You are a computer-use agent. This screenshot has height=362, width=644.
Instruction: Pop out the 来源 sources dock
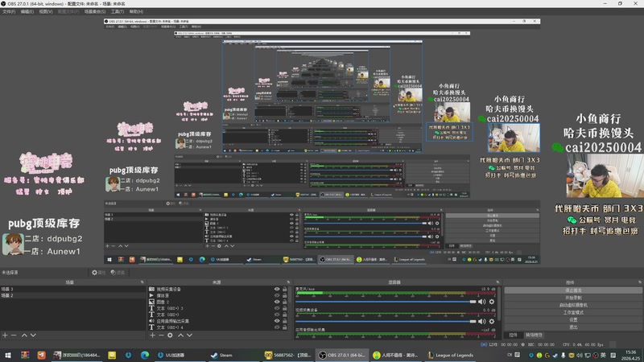[288, 282]
